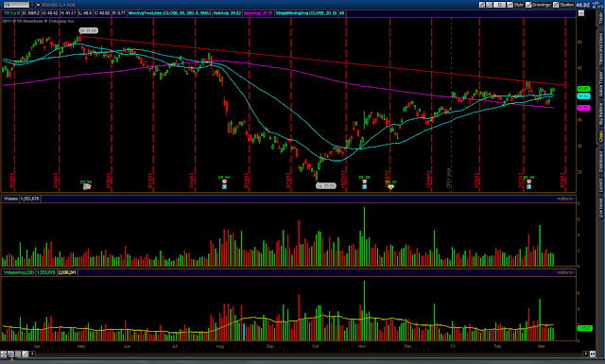Click the magenta 37.31 price axis label
The width and height of the screenshot is (605, 364).
coord(583,108)
